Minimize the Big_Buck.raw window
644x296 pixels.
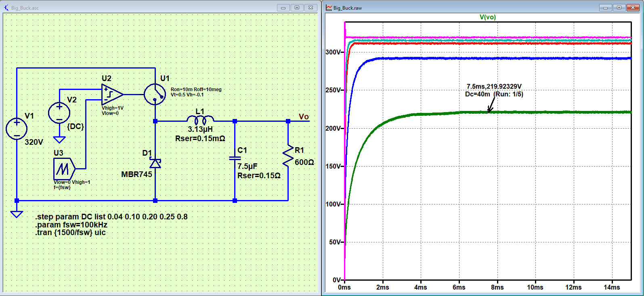coord(605,8)
